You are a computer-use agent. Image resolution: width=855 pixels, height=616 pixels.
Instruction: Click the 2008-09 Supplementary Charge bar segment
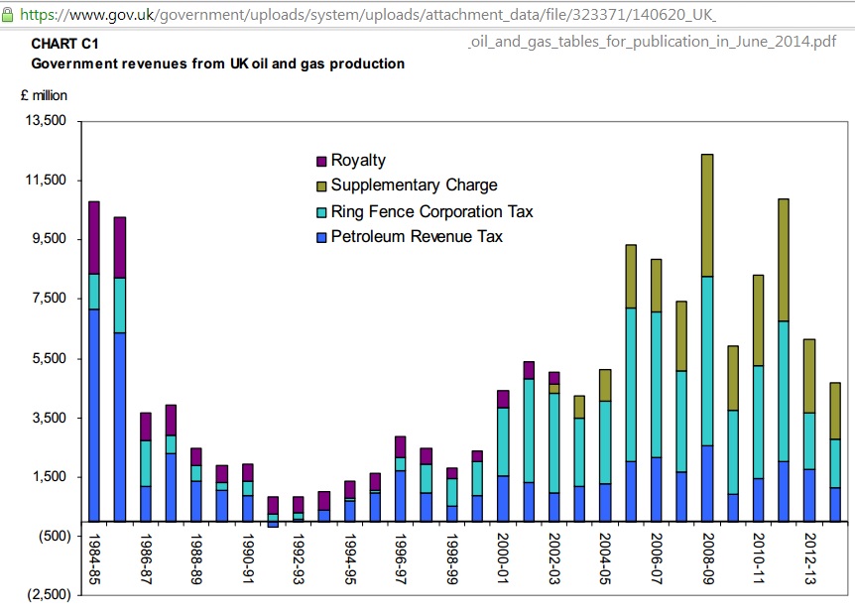tap(707, 216)
